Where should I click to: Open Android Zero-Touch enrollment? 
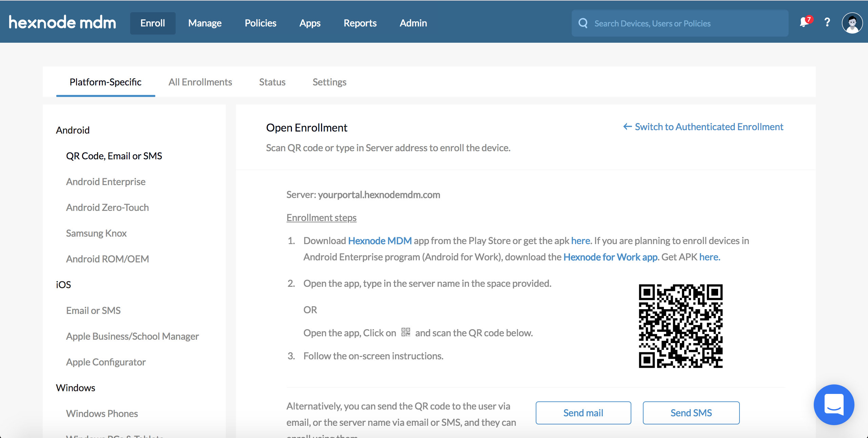point(107,207)
